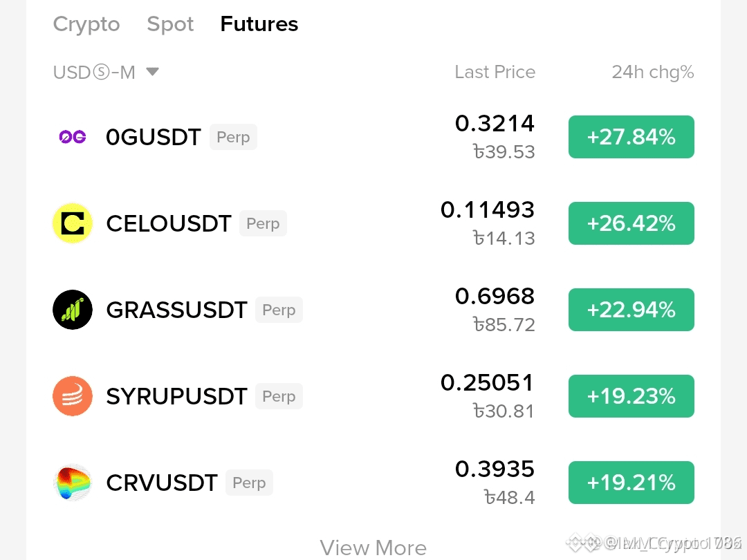Tap the orange SYRUP coin icon
This screenshot has width=747, height=560.
[73, 396]
